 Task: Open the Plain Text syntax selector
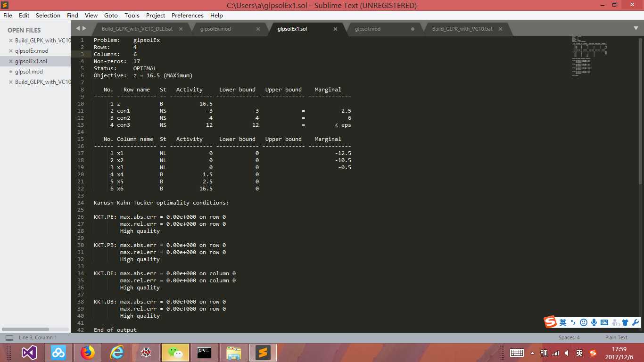616,337
